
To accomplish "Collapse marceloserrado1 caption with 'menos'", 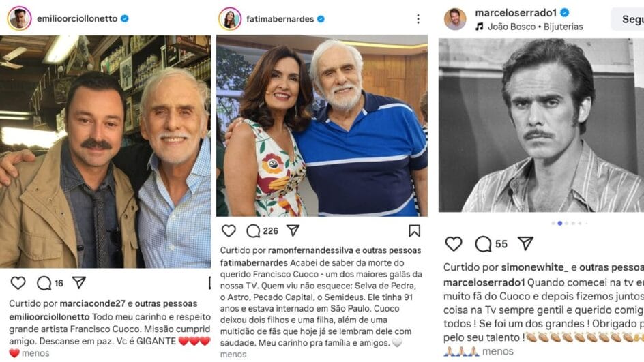I will (x=498, y=351).
